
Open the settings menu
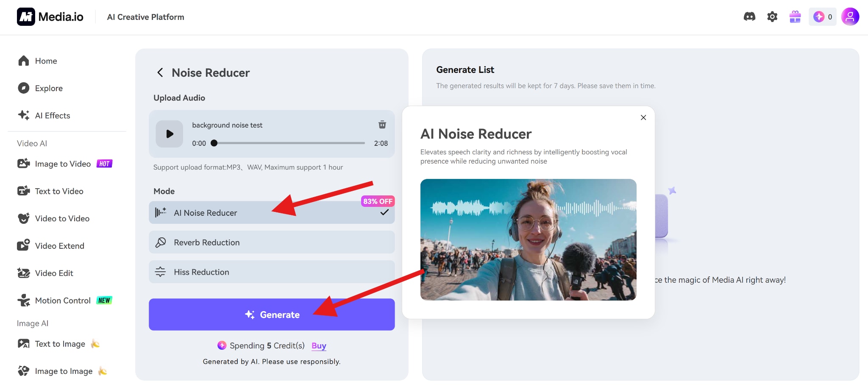(x=772, y=17)
